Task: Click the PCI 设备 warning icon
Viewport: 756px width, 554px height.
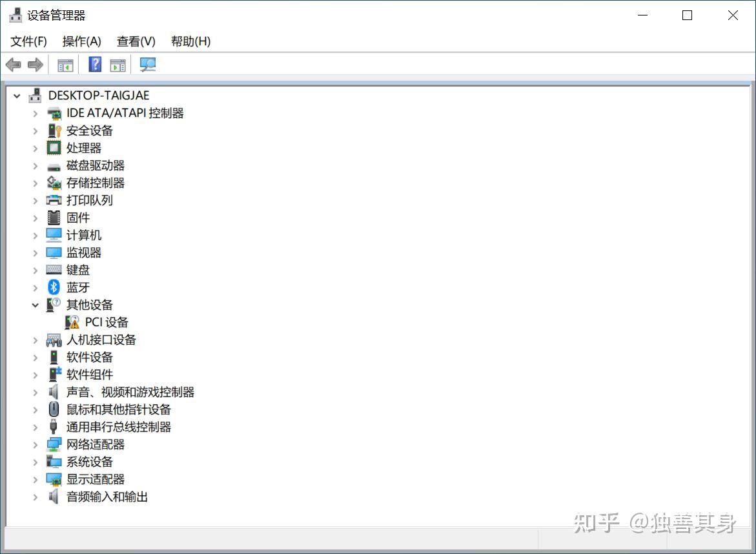Action: pos(72,322)
